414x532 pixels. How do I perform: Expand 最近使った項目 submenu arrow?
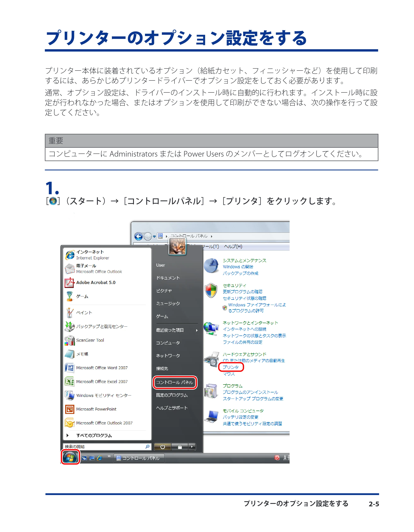[x=196, y=330]
